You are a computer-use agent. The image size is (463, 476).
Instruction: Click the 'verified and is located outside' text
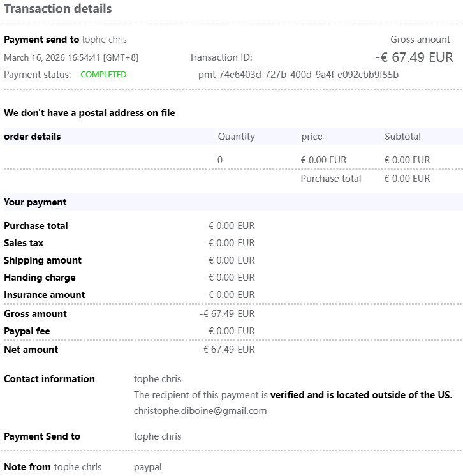coord(361,395)
